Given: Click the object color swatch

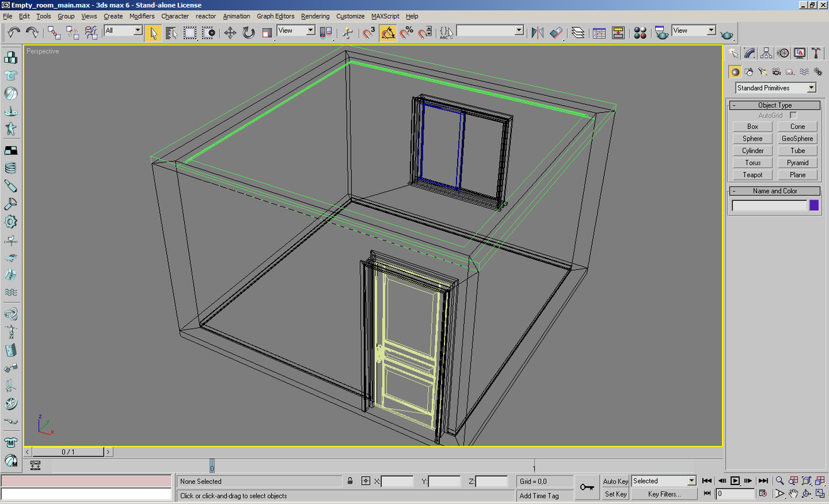Looking at the screenshot, I should point(813,205).
